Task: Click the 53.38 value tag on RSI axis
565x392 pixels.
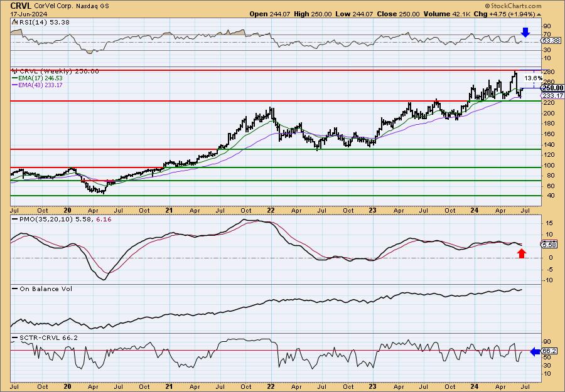Action: pyautogui.click(x=552, y=41)
